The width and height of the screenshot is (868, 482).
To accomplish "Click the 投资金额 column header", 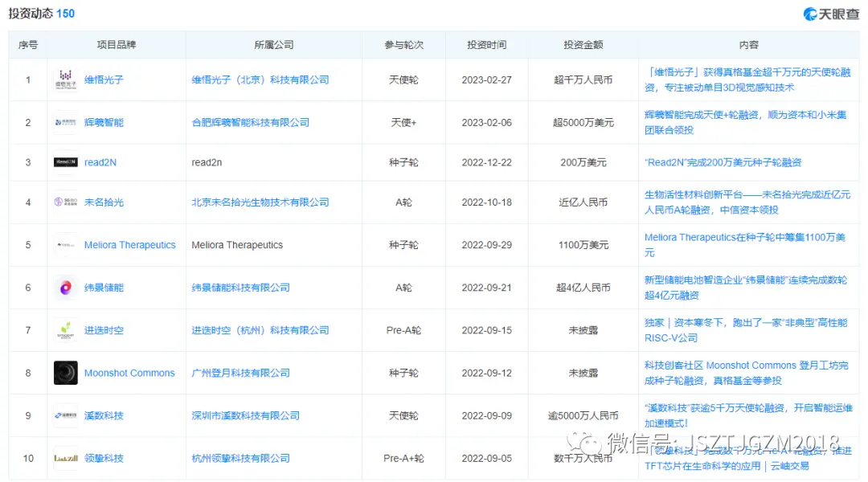I will (583, 45).
